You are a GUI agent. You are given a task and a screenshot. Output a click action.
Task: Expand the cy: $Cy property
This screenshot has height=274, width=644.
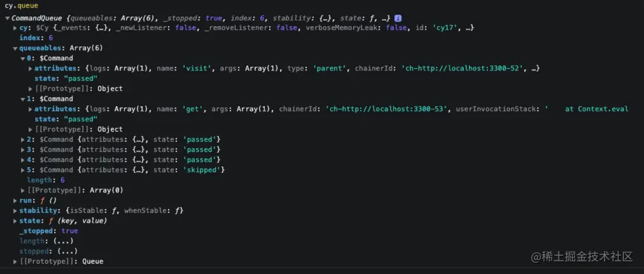point(15,28)
